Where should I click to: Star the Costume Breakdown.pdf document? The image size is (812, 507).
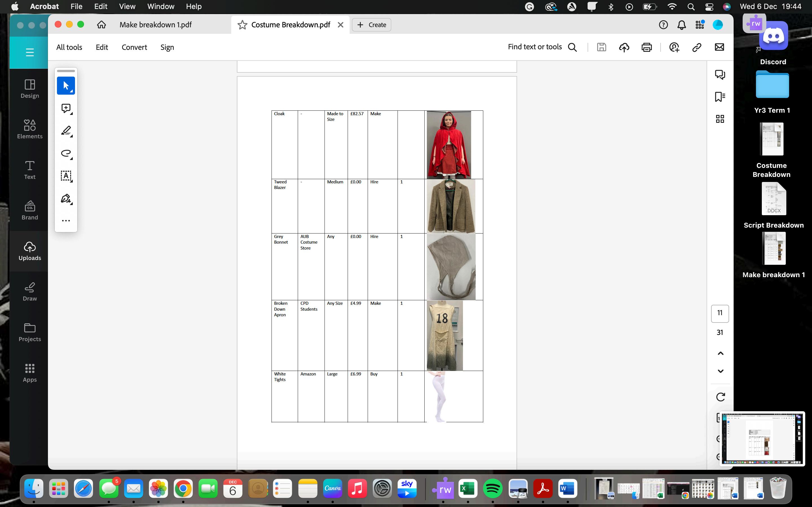(242, 25)
